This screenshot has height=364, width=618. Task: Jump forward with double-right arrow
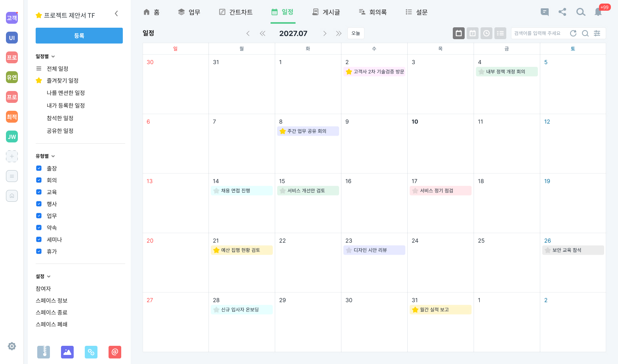click(x=339, y=33)
